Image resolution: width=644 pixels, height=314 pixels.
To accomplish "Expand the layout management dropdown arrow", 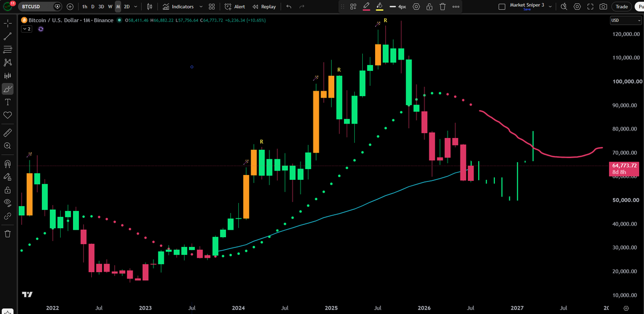I will coord(550,6).
